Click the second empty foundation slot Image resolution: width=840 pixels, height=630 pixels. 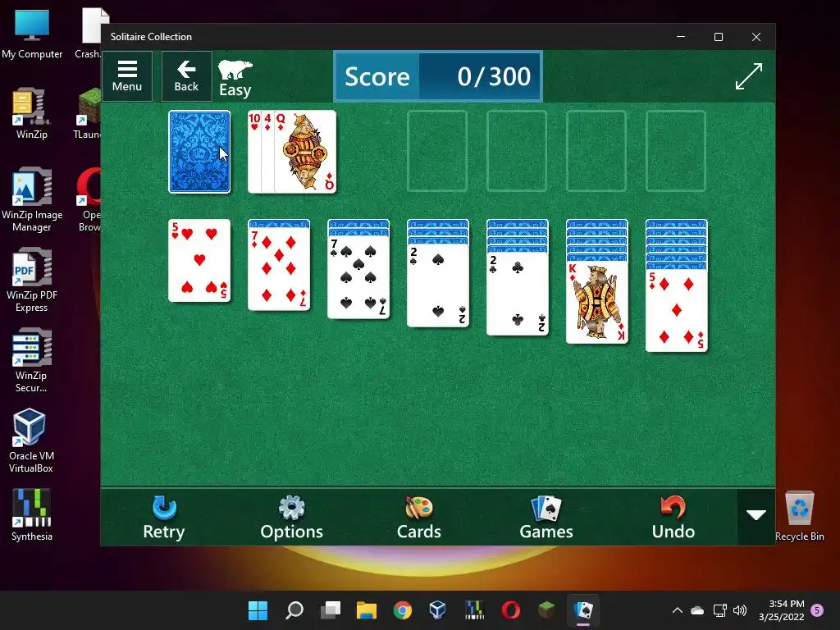(517, 151)
